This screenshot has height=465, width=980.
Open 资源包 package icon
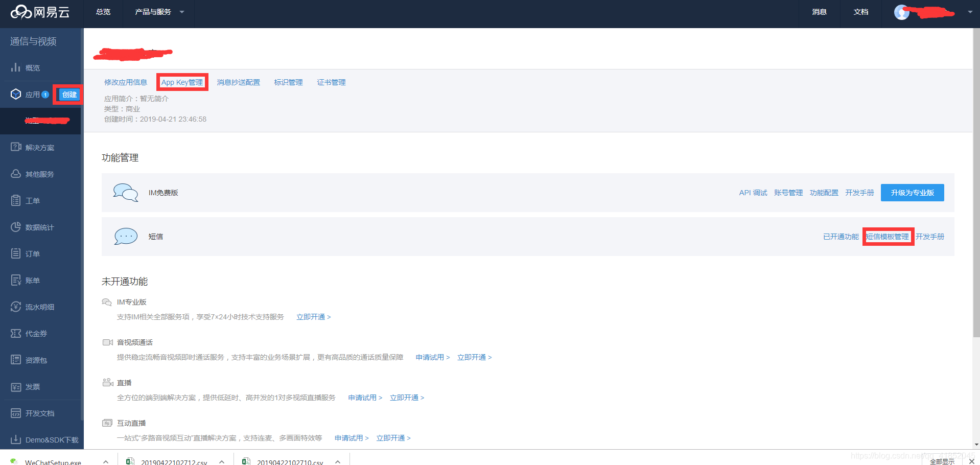16,360
